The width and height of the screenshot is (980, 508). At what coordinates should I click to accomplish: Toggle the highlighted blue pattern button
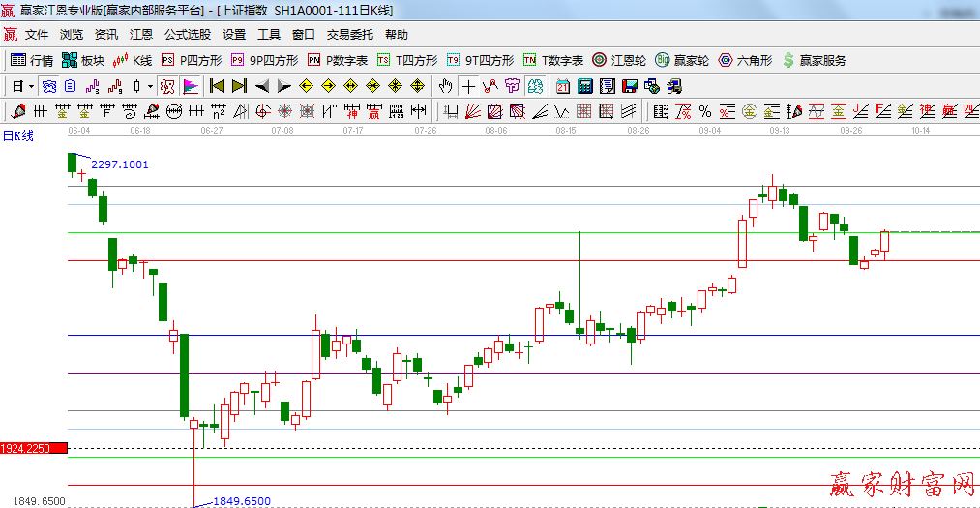pyautogui.click(x=48, y=86)
